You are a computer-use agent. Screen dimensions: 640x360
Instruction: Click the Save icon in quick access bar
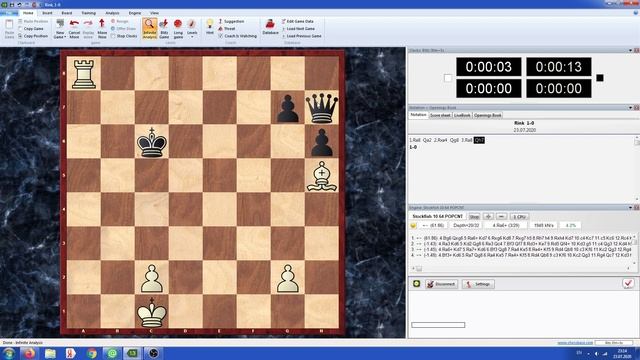[x=12, y=4]
